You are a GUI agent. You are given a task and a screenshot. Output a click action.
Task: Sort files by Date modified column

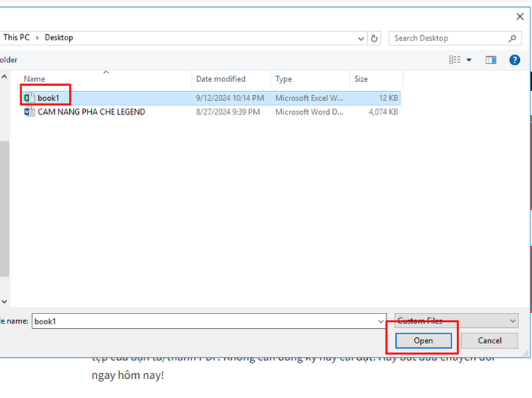[231, 79]
